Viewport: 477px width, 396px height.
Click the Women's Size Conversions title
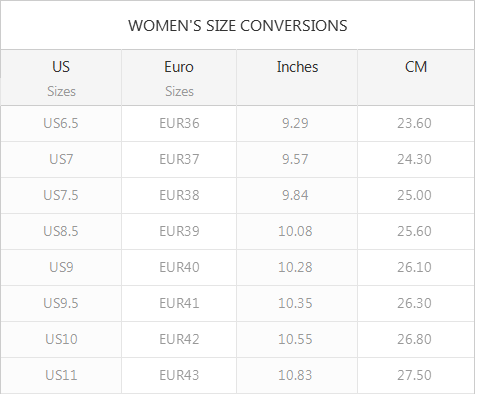coord(238,26)
